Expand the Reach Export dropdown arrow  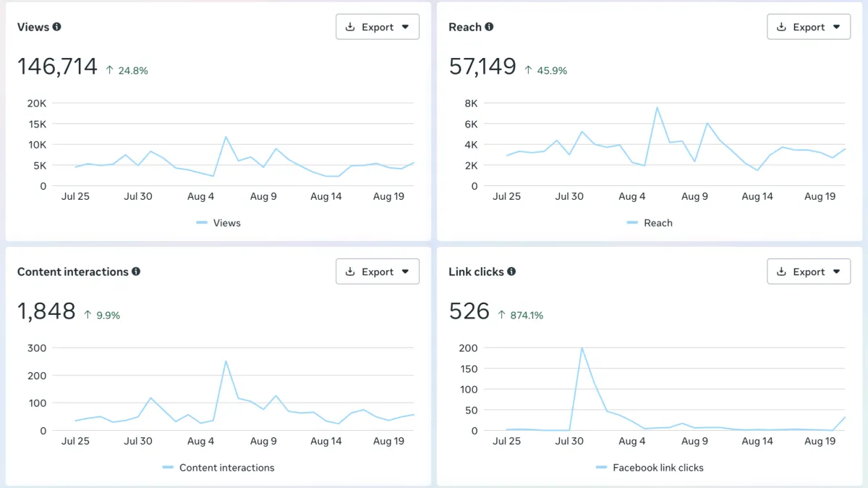[836, 27]
